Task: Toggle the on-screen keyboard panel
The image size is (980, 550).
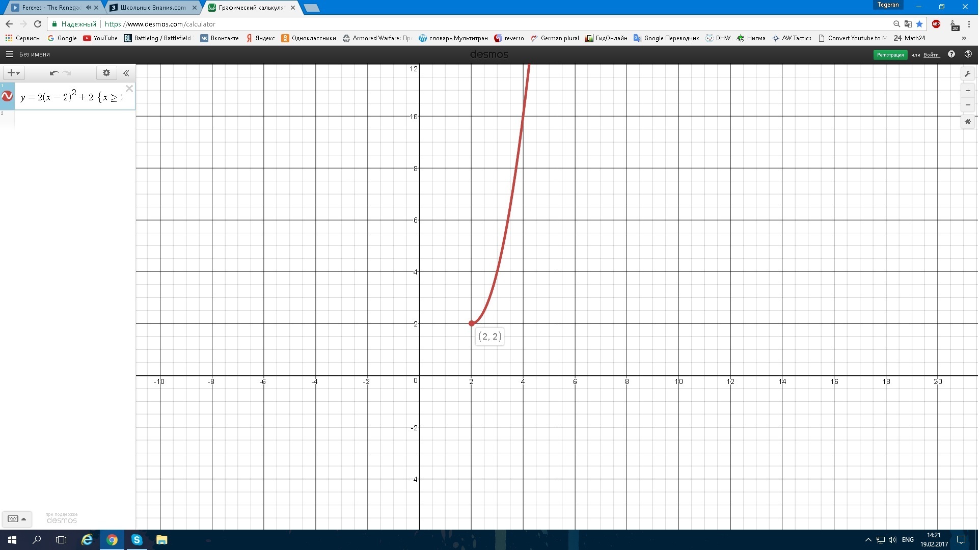Action: click(17, 518)
